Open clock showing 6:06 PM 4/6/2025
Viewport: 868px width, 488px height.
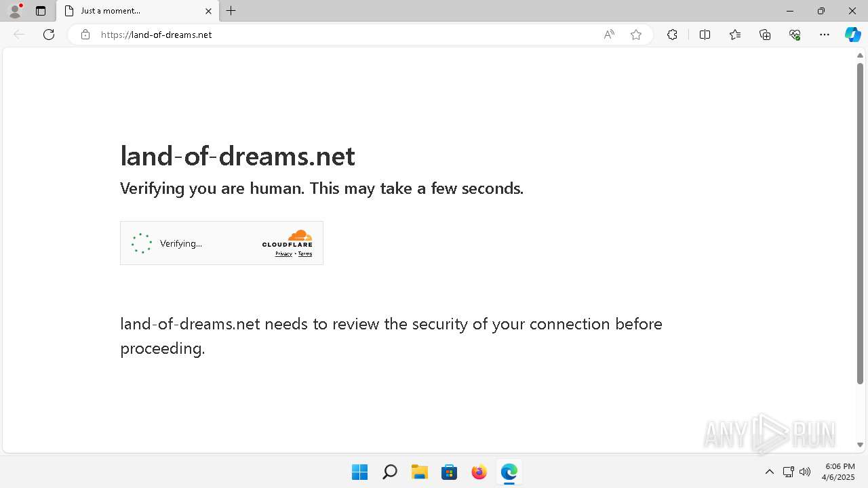[x=840, y=472]
